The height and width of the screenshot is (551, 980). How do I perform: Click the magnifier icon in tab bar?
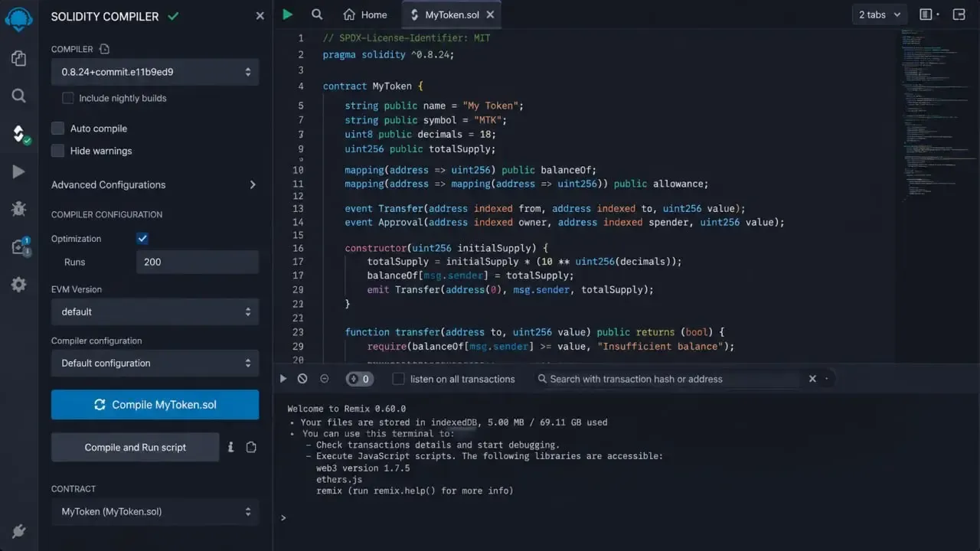pyautogui.click(x=317, y=14)
